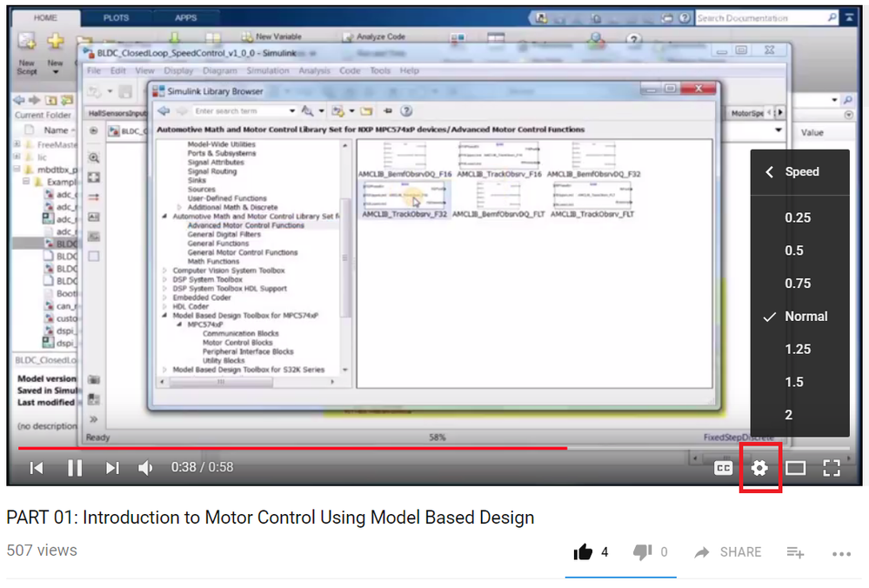Open the Simulink Simulation menu
869x588 pixels.
click(x=268, y=70)
